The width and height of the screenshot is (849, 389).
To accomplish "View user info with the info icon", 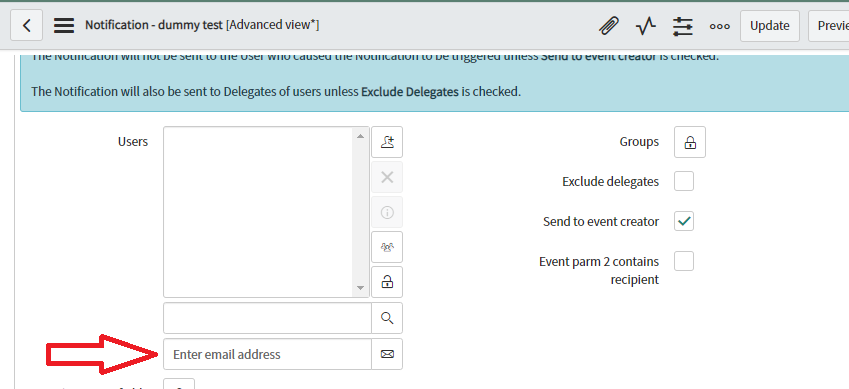I will click(387, 212).
